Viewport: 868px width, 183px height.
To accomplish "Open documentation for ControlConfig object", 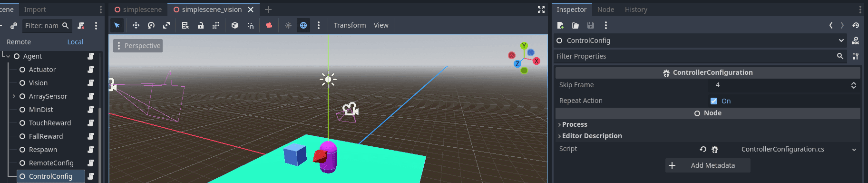I will 855,41.
